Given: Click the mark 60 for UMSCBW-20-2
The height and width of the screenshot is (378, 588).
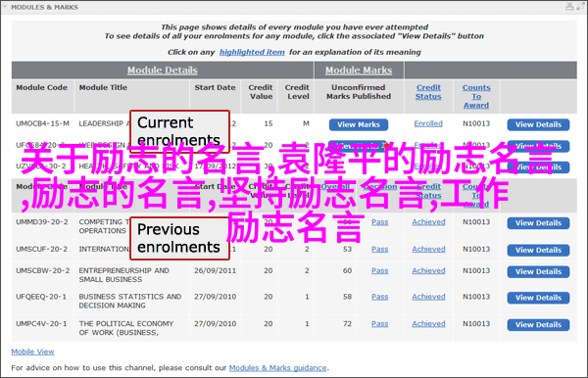Looking at the screenshot, I should click(347, 271).
